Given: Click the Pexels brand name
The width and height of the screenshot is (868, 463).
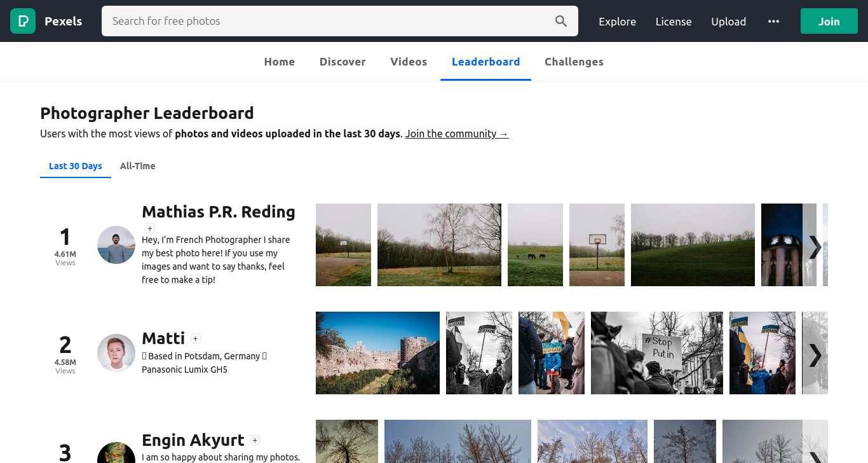Looking at the screenshot, I should [x=63, y=21].
